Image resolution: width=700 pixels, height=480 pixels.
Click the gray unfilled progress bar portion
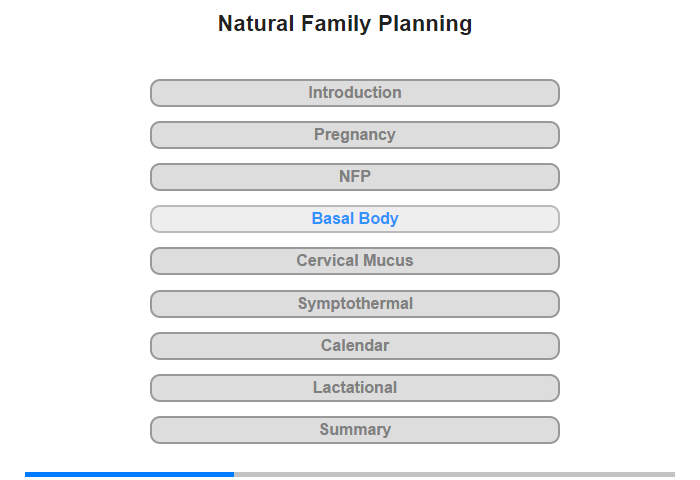[x=454, y=474]
